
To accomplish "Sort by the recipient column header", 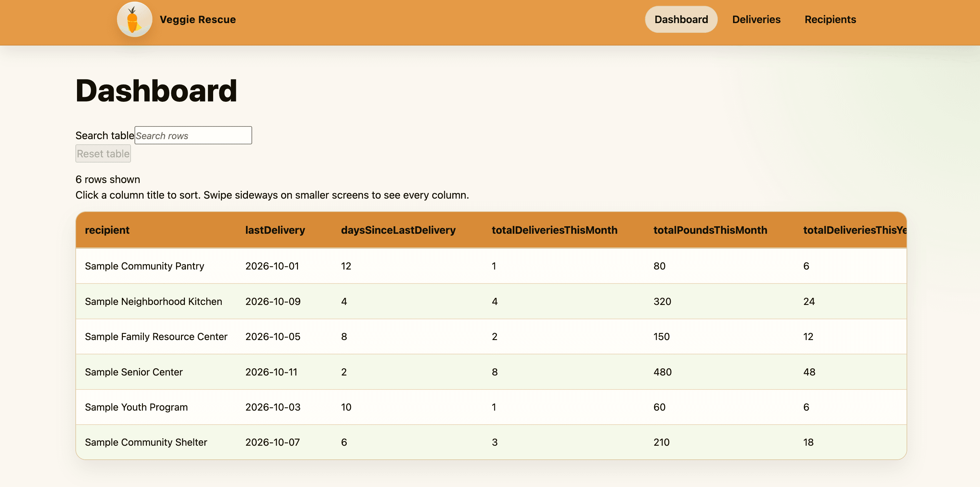I will pos(107,230).
